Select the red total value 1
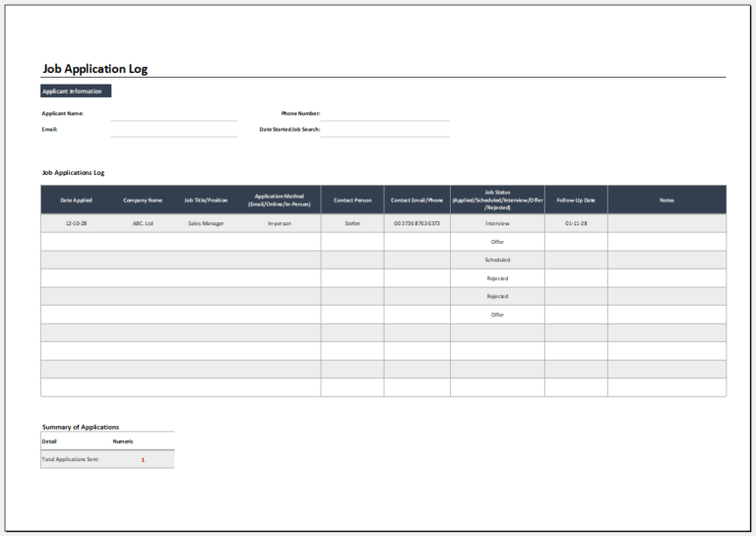 pyautogui.click(x=143, y=460)
